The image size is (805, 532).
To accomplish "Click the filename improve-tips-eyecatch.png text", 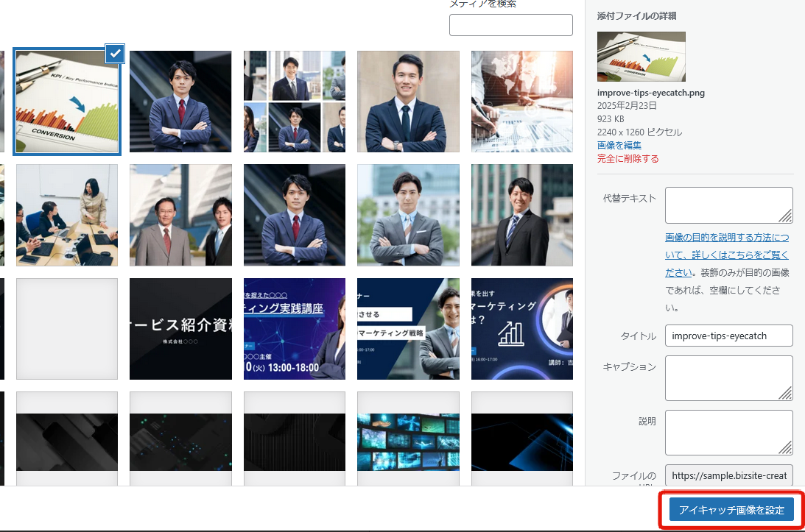I will coord(651,93).
